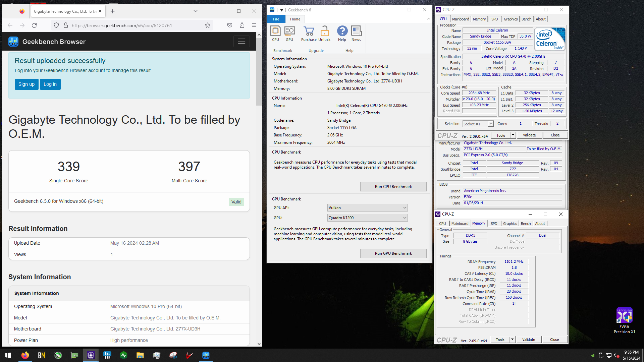This screenshot has height=362, width=644.
Task: Click Run CPU Benchmark button
Action: (393, 187)
